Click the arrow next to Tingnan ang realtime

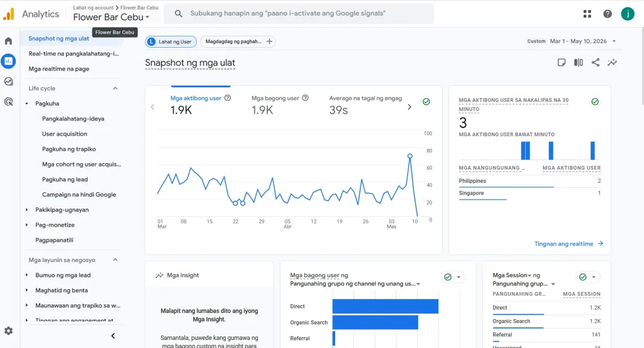tap(601, 243)
